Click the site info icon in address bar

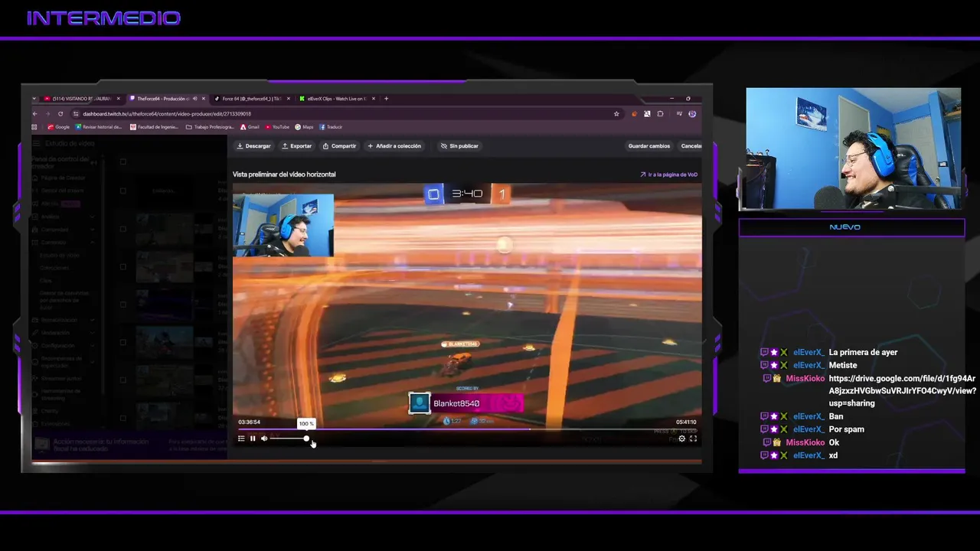(x=76, y=114)
